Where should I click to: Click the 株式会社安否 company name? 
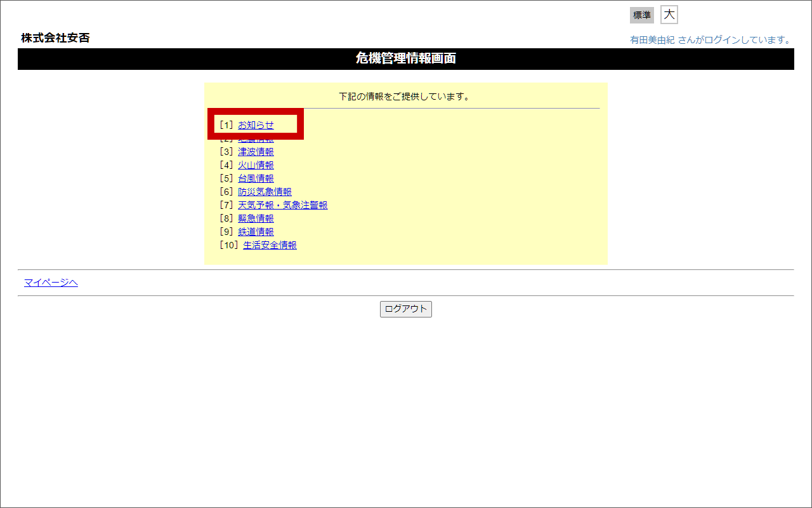coord(55,38)
